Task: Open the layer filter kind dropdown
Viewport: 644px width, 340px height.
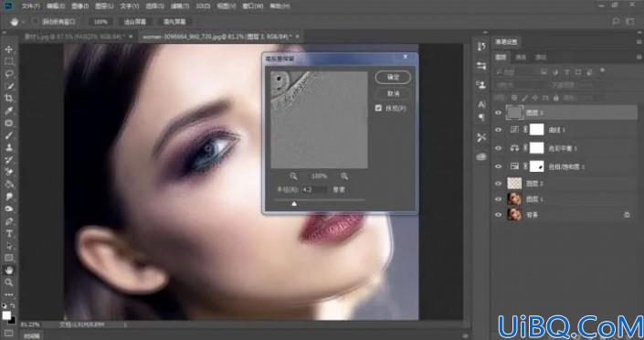Action: [x=515, y=72]
